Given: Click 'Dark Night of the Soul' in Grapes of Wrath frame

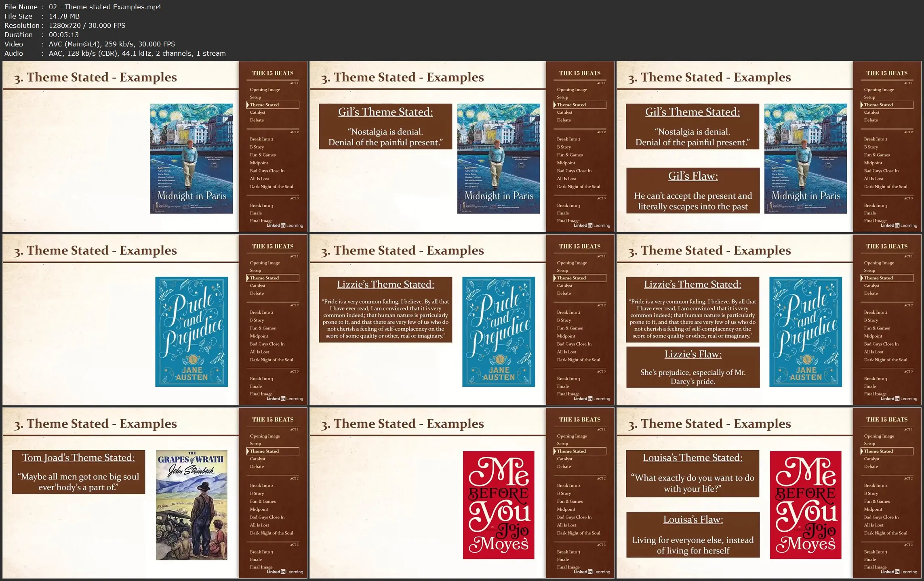Looking at the screenshot, I should [272, 533].
